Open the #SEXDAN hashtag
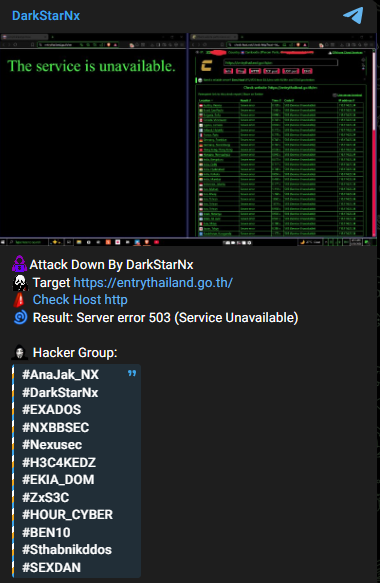380x583 pixels. 51,567
